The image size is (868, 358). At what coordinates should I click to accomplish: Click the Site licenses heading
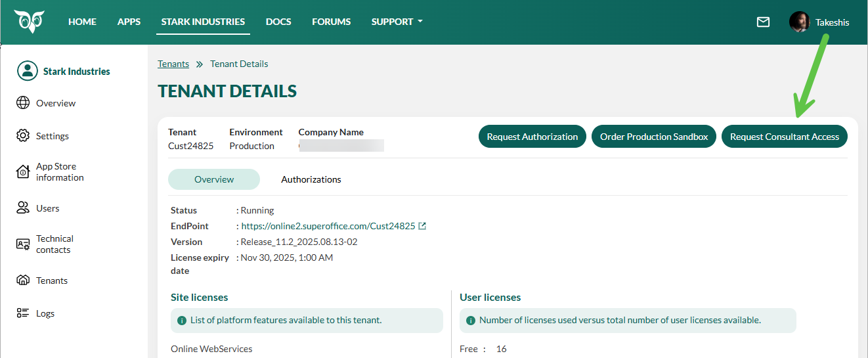200,298
